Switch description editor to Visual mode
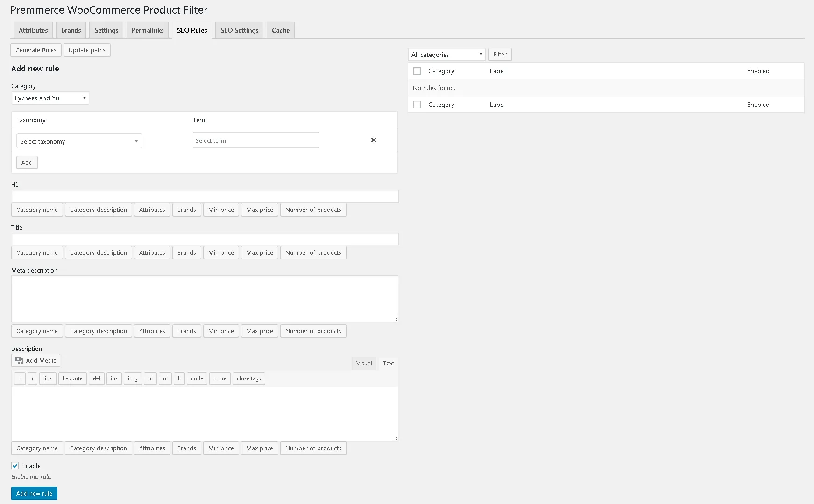The width and height of the screenshot is (814, 504). [364, 364]
